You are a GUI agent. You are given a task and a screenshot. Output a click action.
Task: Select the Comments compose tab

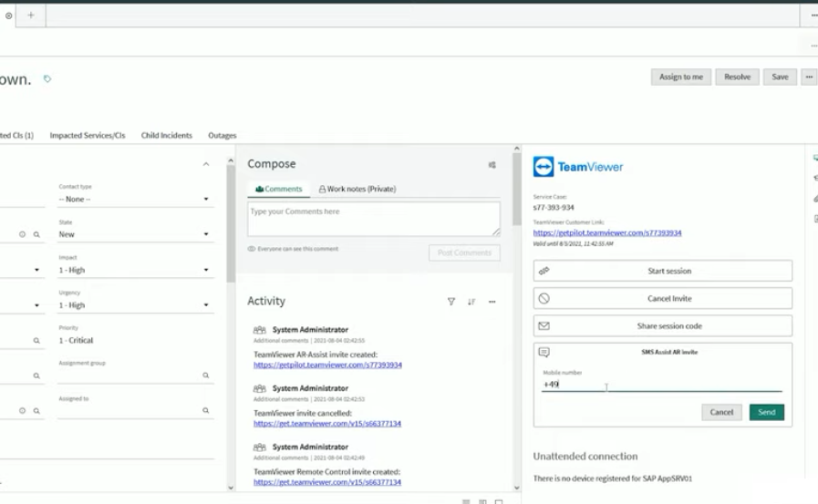[x=278, y=189]
